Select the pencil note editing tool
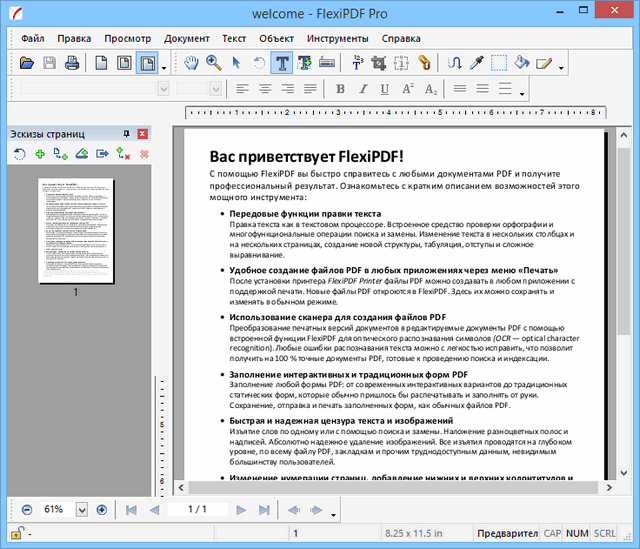 coord(544,63)
